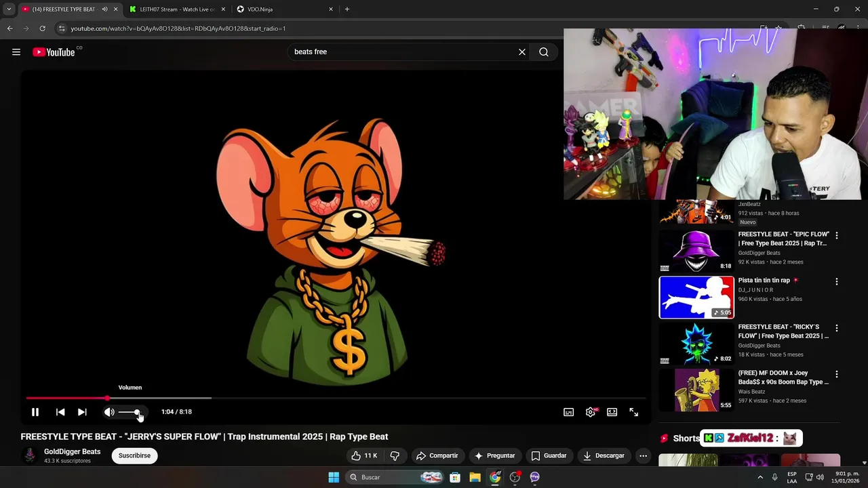Pause the playing video
Viewport: 868px width, 488px height.
[35, 412]
